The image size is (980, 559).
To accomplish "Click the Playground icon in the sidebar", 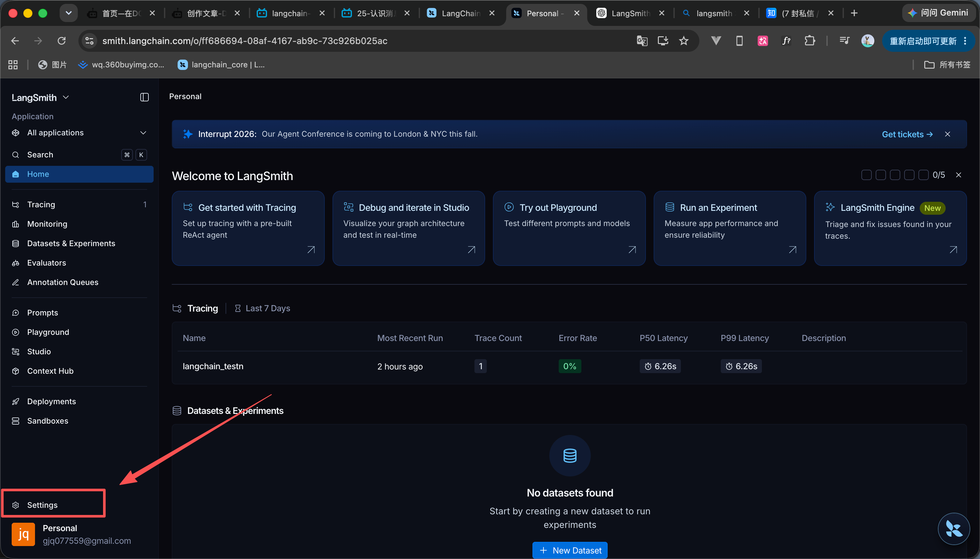I will [15, 332].
